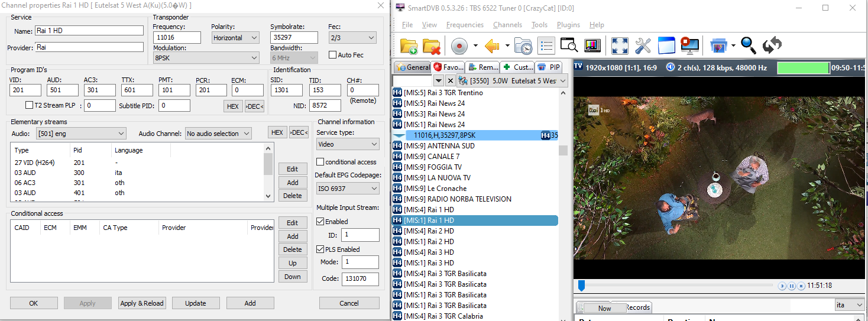This screenshot has width=868, height=321.
Task: Enable the T2 Stream PLP checkbox
Action: coord(29,105)
